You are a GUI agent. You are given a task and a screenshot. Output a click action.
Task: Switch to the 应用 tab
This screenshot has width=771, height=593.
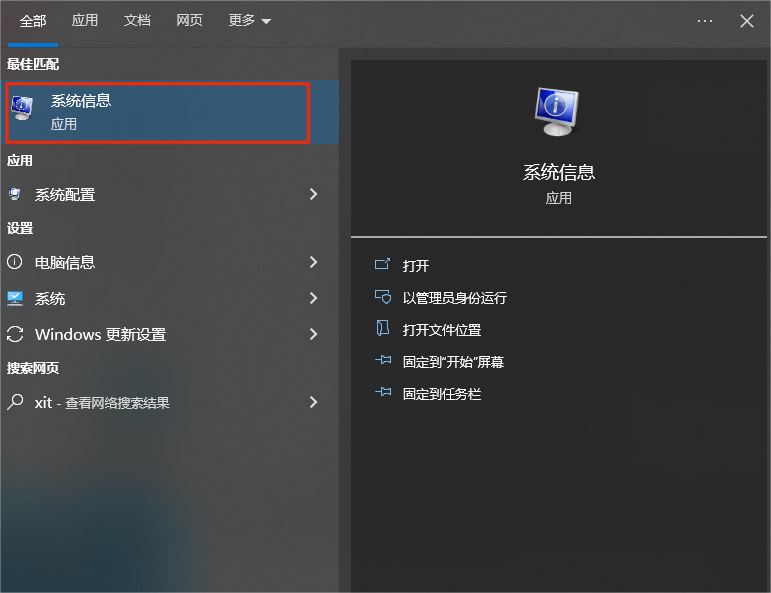85,21
